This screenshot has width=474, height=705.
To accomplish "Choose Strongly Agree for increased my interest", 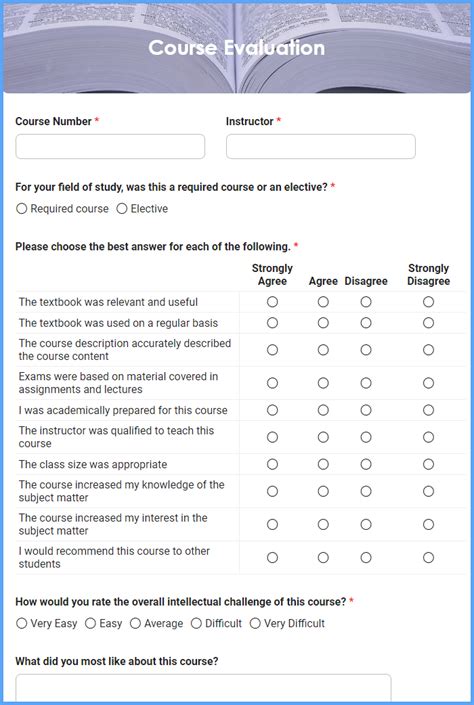I will tap(272, 524).
